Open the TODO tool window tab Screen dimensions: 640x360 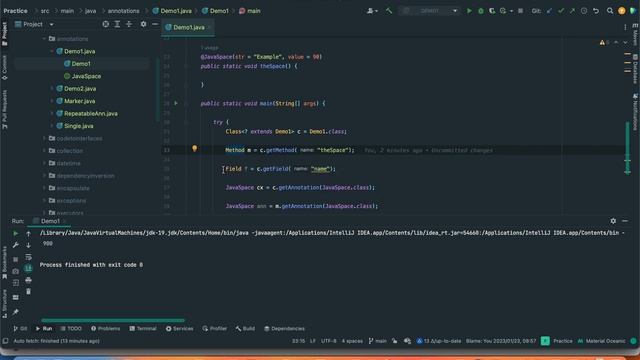71,329
